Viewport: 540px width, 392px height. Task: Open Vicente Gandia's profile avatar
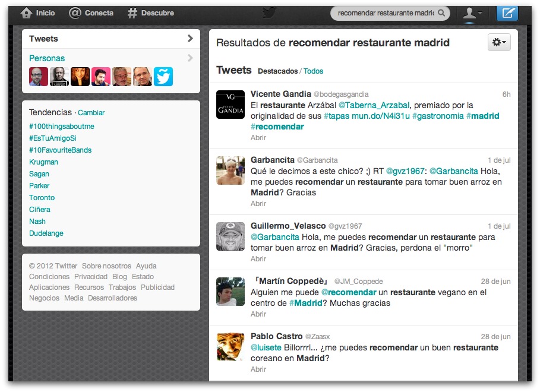click(230, 105)
